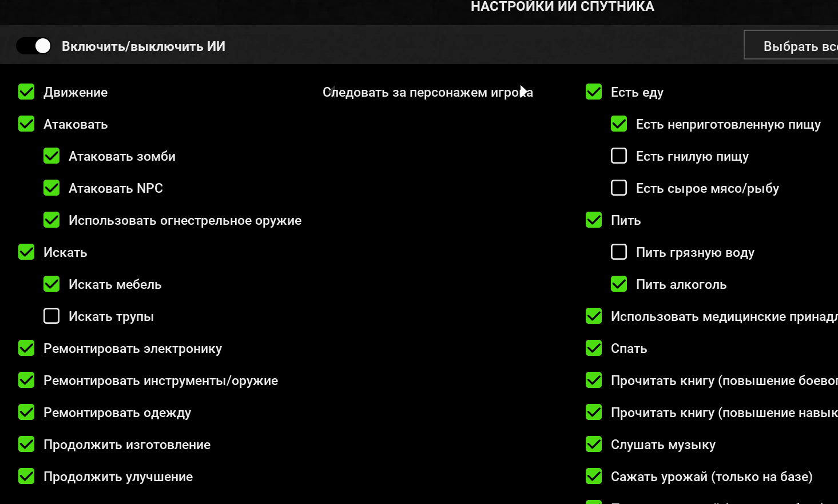Toggle the Включить/выключить ИИ switch
838x504 pixels.
(34, 46)
